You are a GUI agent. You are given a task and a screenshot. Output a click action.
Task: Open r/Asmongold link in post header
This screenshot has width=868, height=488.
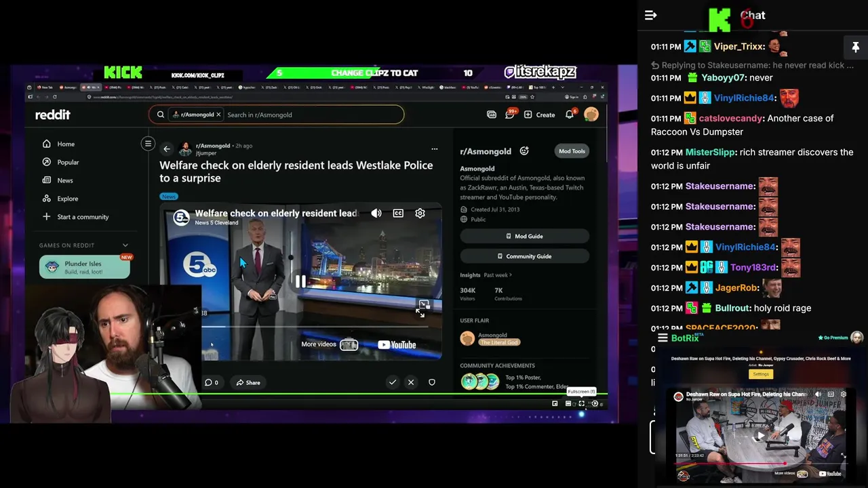click(x=212, y=146)
